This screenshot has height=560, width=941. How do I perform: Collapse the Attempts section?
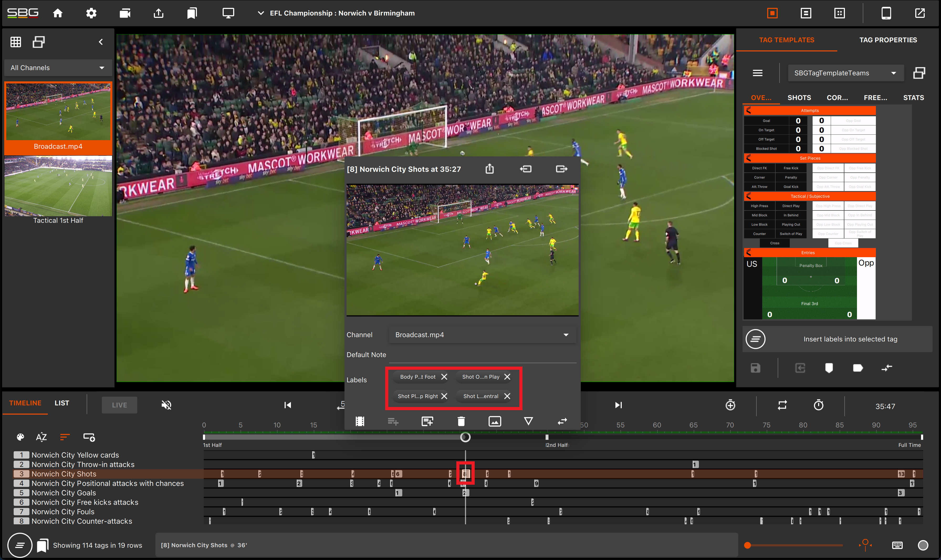(749, 110)
